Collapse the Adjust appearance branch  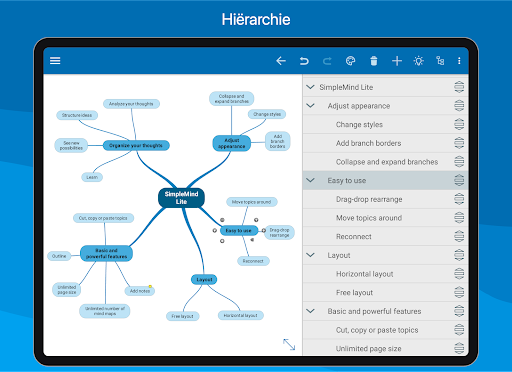[x=310, y=106]
